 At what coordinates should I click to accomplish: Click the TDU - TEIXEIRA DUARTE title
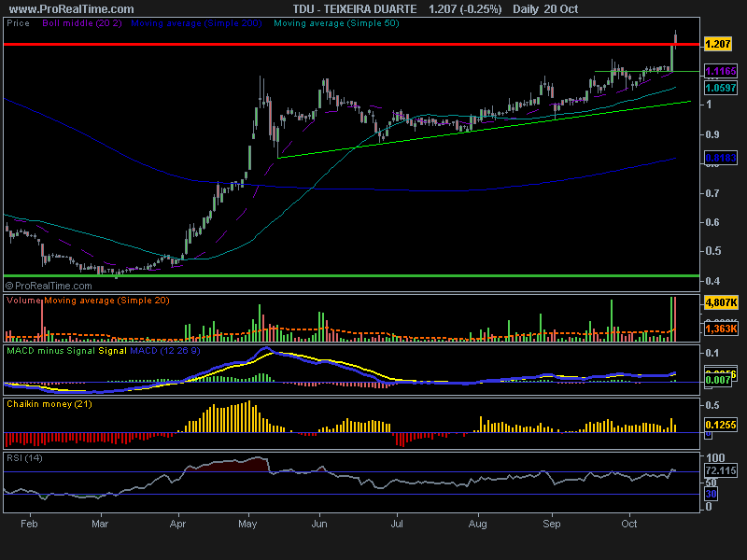(x=355, y=9)
